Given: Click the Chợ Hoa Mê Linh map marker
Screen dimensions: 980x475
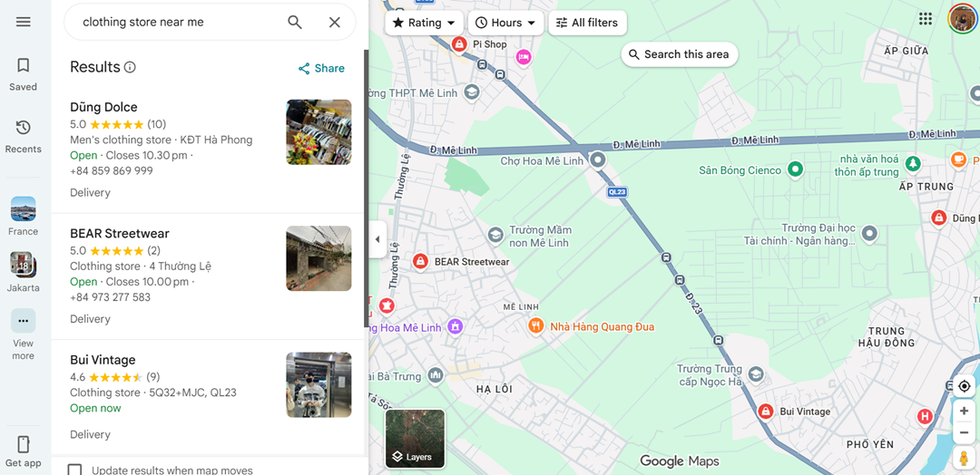Looking at the screenshot, I should click(598, 160).
